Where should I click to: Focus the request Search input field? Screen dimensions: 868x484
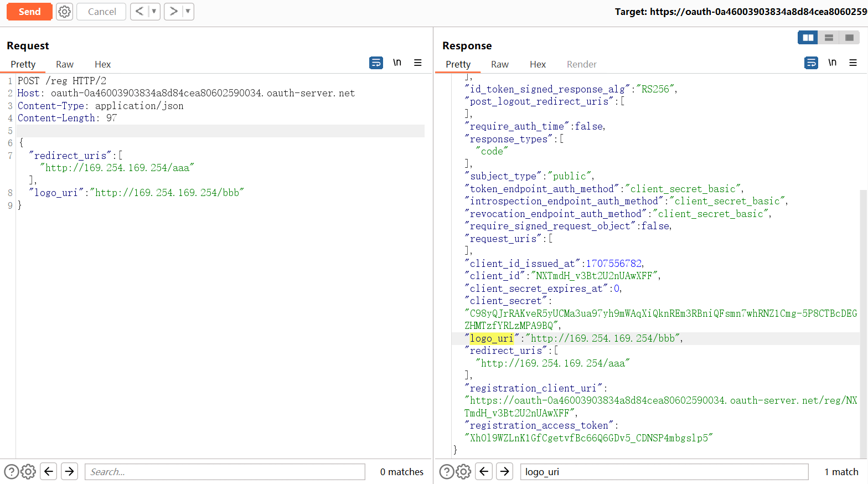[x=225, y=472]
